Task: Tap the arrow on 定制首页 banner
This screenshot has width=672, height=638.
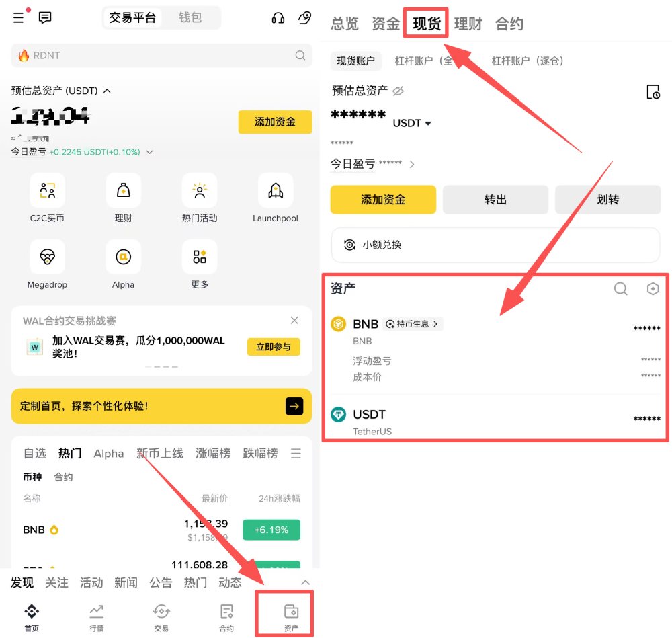Action: 294,406
